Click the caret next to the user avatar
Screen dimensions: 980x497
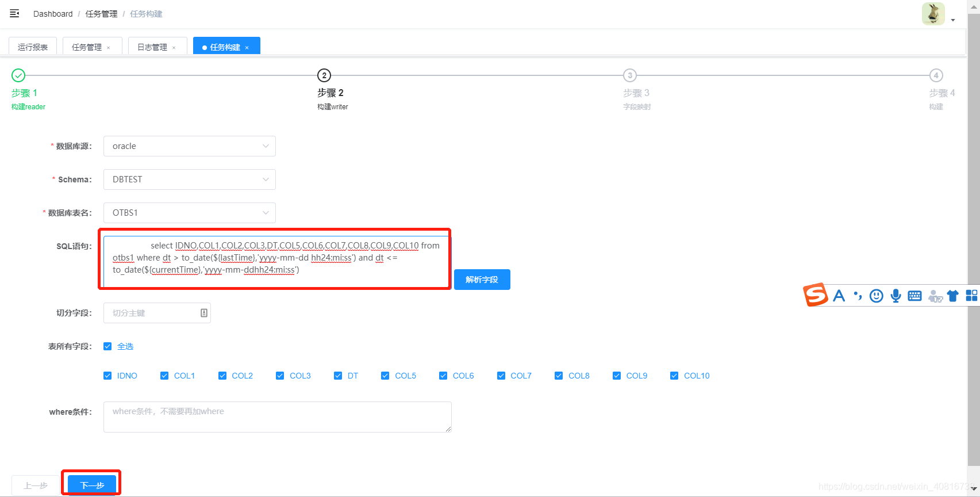point(953,20)
